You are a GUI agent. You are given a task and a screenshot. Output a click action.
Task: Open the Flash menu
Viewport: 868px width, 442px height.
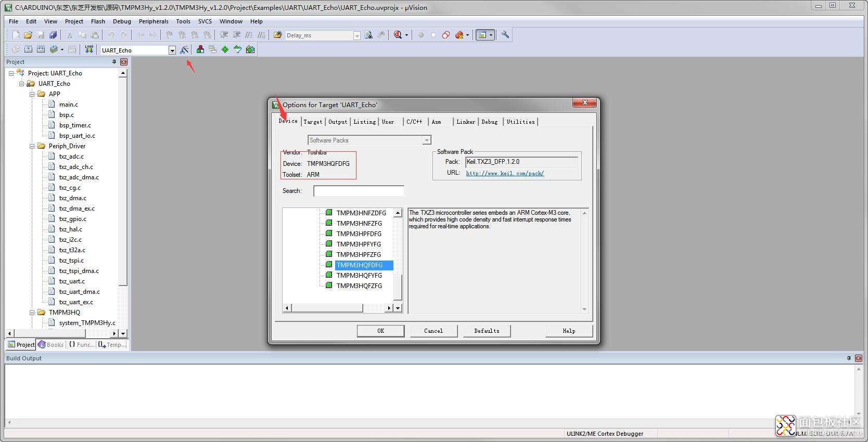tap(98, 21)
